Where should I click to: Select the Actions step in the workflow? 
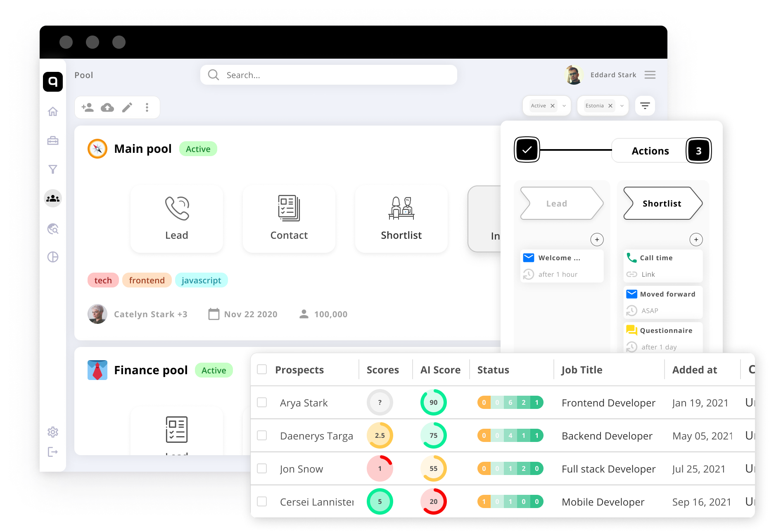650,150
